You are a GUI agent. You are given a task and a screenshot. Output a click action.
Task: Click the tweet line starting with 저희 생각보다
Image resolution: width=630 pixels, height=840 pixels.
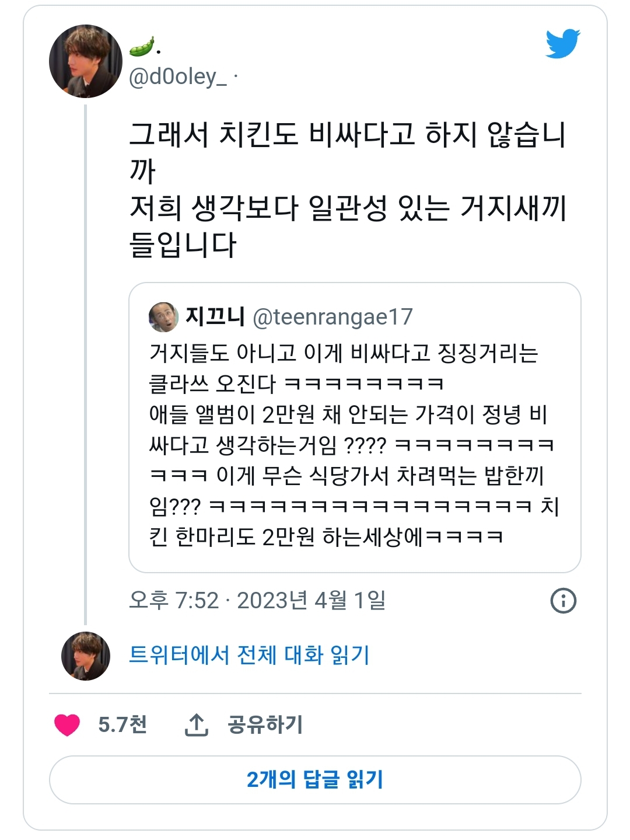tap(347, 208)
